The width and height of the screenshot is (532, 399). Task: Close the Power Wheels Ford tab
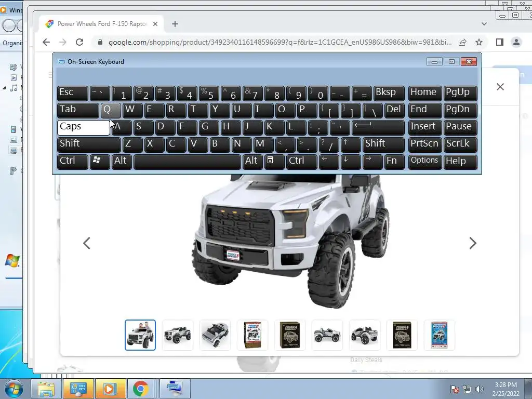point(155,24)
